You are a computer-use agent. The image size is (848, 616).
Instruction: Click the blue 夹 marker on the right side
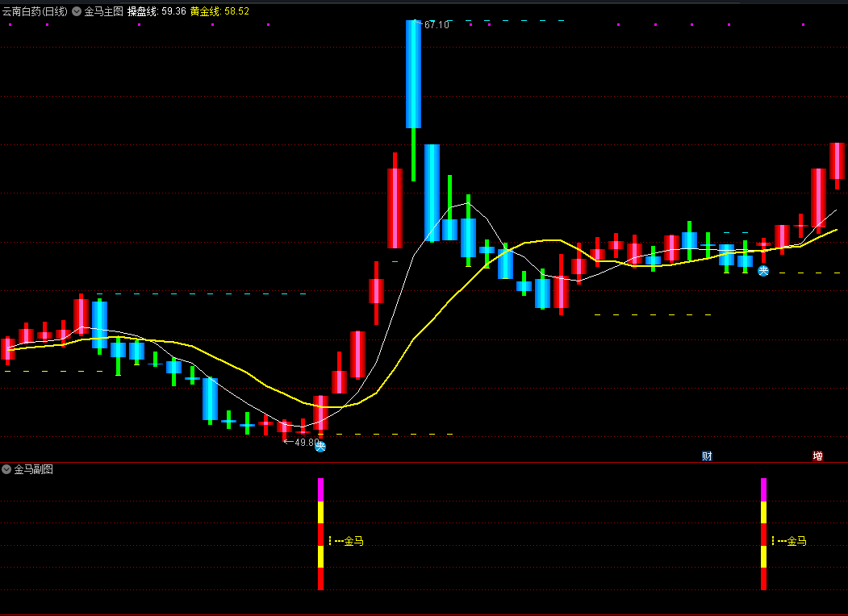point(763,271)
